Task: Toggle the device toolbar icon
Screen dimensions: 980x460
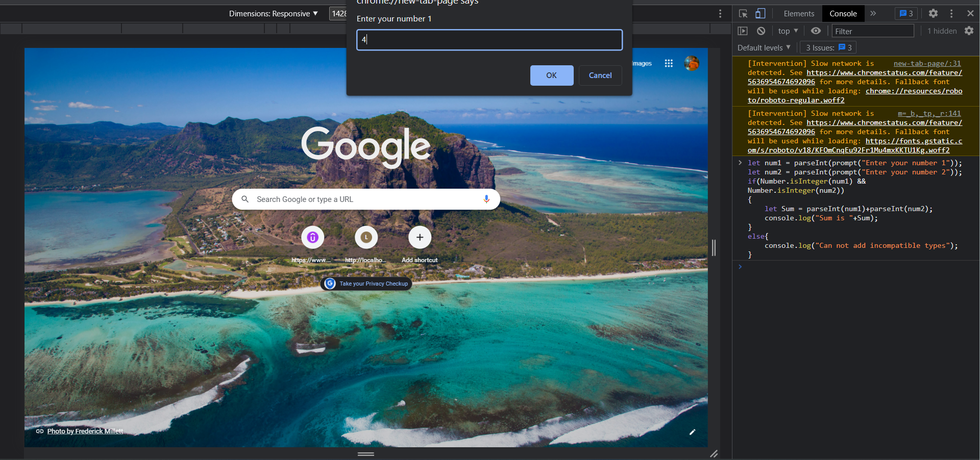Action: [761, 14]
